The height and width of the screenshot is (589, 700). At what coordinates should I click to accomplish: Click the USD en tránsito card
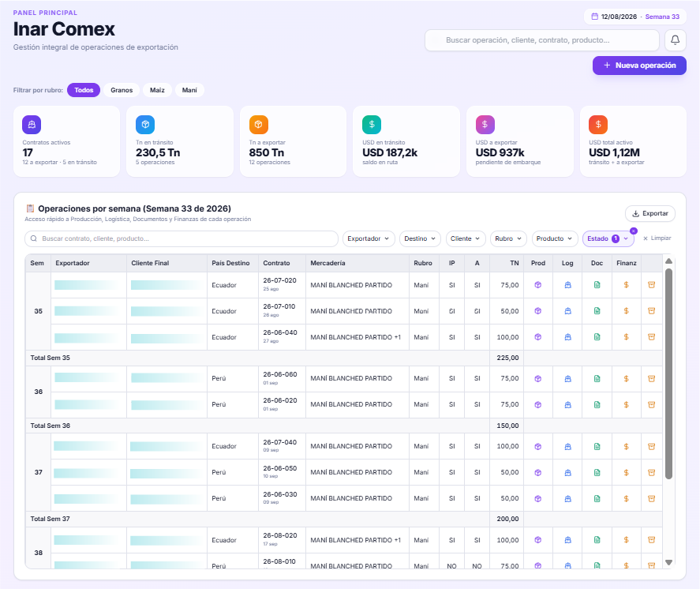(x=406, y=141)
